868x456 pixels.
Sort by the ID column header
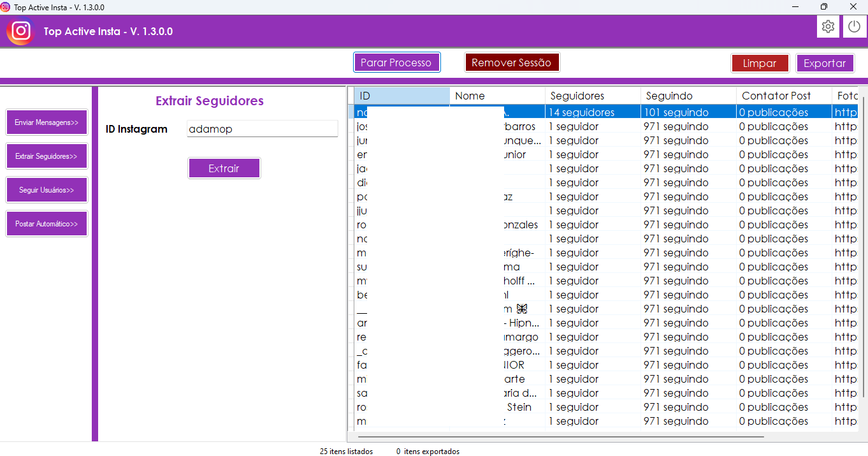[x=401, y=96]
